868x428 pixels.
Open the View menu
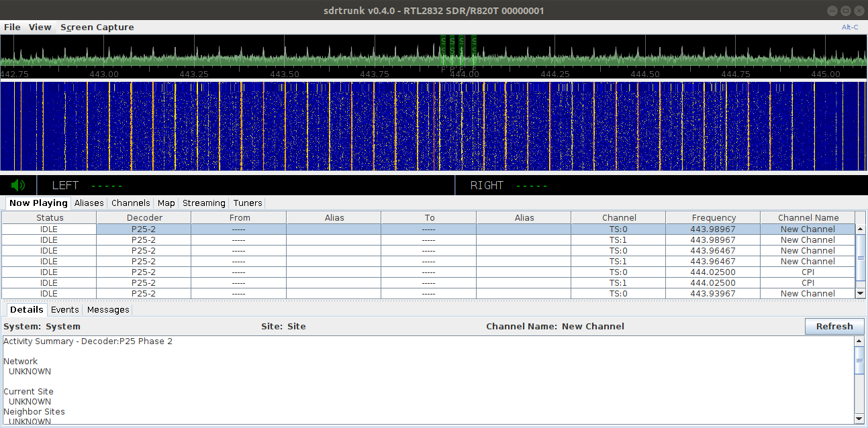pos(40,27)
